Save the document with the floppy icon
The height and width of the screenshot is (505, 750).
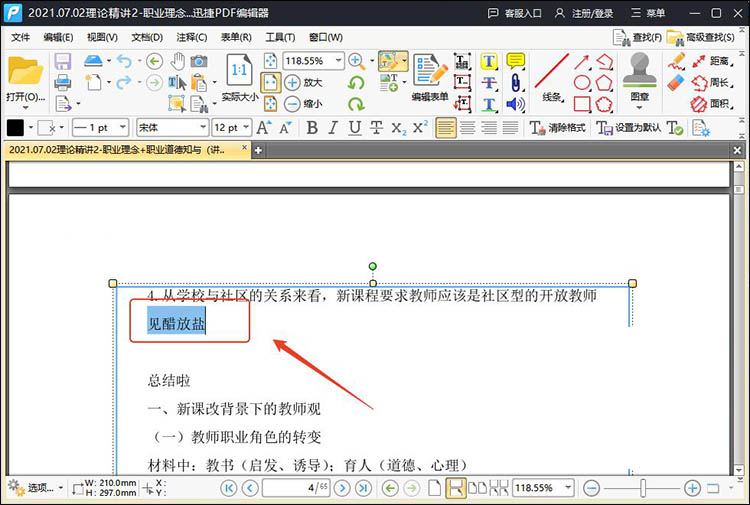click(x=63, y=62)
